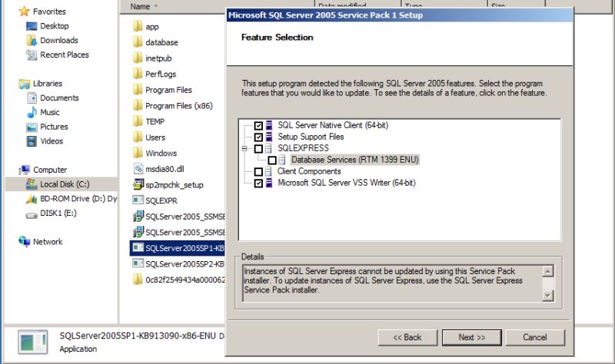
Task: Click the Details scrollbar down arrow
Action: click(x=547, y=296)
